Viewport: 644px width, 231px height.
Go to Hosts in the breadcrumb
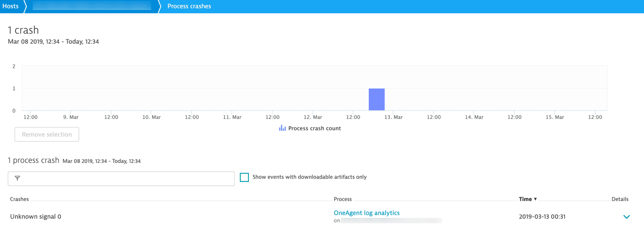point(10,6)
